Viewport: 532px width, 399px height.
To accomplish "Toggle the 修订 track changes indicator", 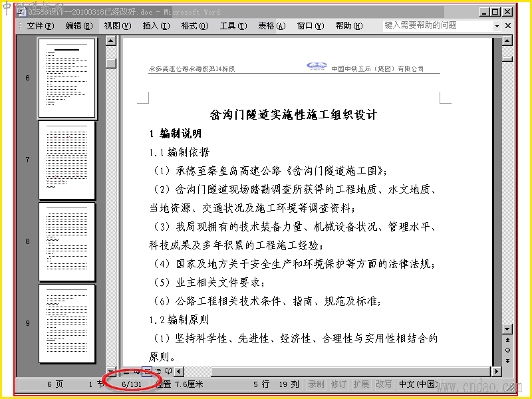I will [338, 384].
